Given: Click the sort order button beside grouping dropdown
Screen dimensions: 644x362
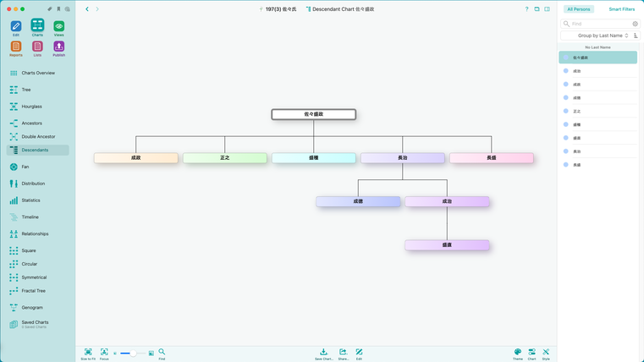Looking at the screenshot, I should pyautogui.click(x=636, y=36).
